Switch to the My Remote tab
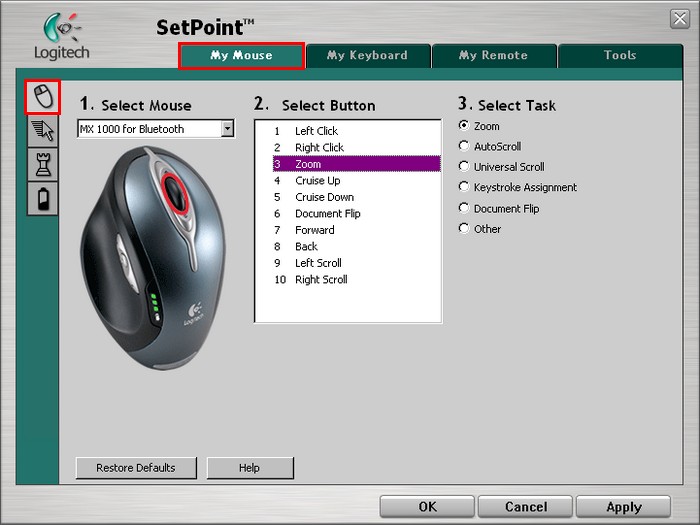The image size is (700, 525). pos(494,56)
